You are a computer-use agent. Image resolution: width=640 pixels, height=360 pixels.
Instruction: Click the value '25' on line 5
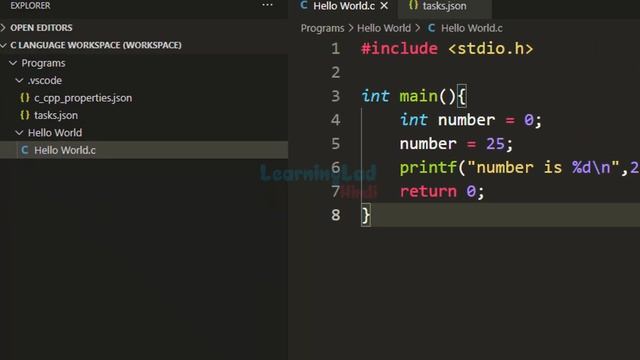495,144
